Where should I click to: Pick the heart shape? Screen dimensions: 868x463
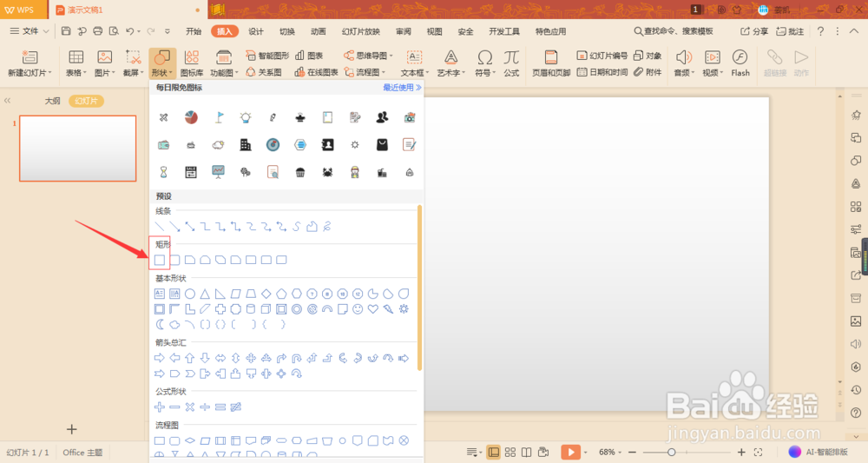pyautogui.click(x=373, y=309)
